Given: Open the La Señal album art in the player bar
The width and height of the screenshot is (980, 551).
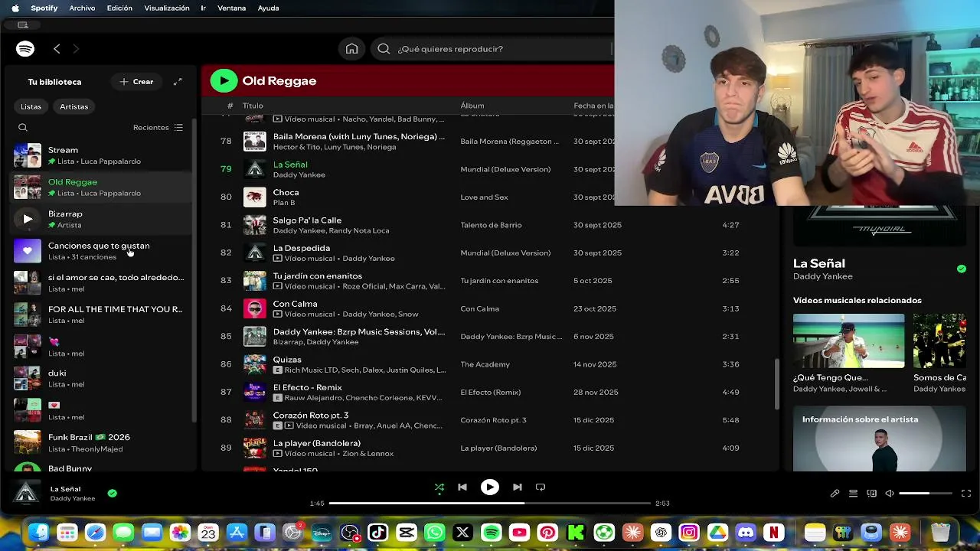Looking at the screenshot, I should pos(28,493).
